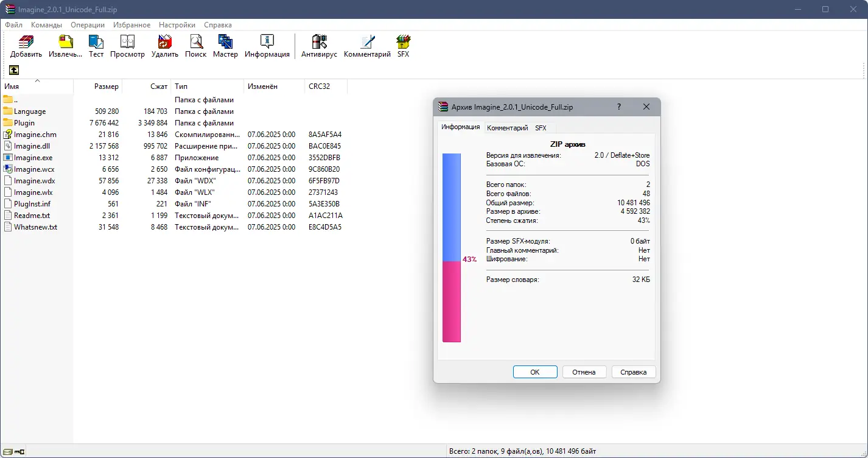
Task: Click the modified date of Imagine.wcx
Action: pos(271,169)
